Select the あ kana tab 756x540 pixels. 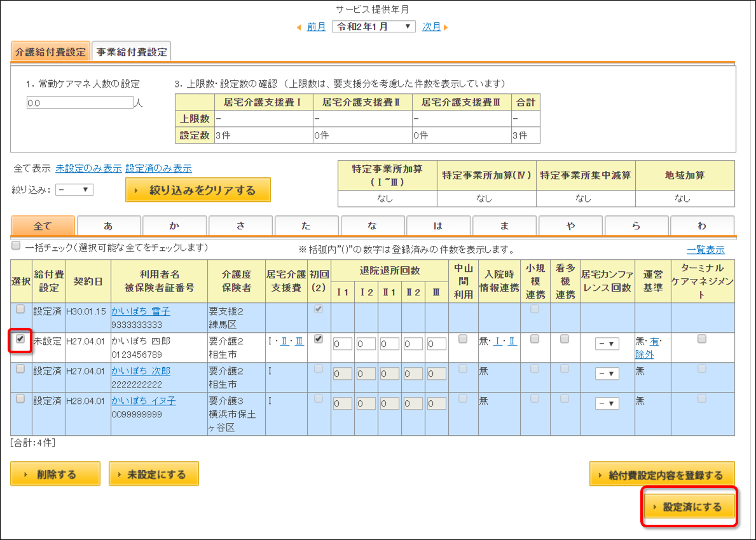pos(109,226)
